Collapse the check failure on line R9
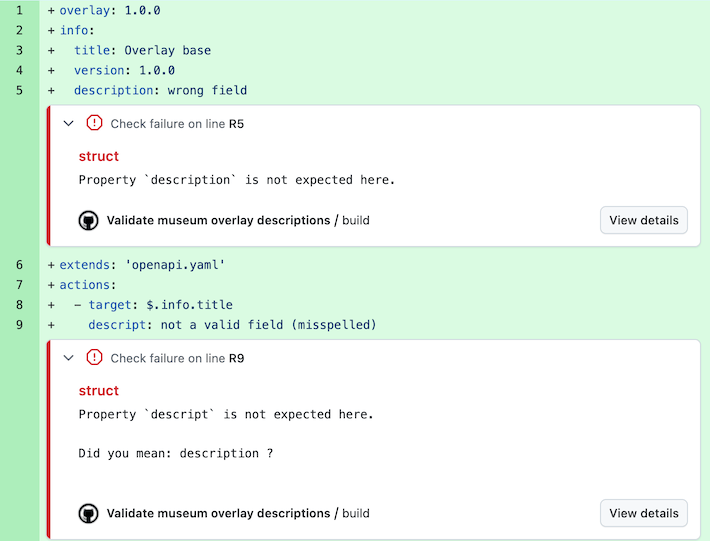 [68, 358]
